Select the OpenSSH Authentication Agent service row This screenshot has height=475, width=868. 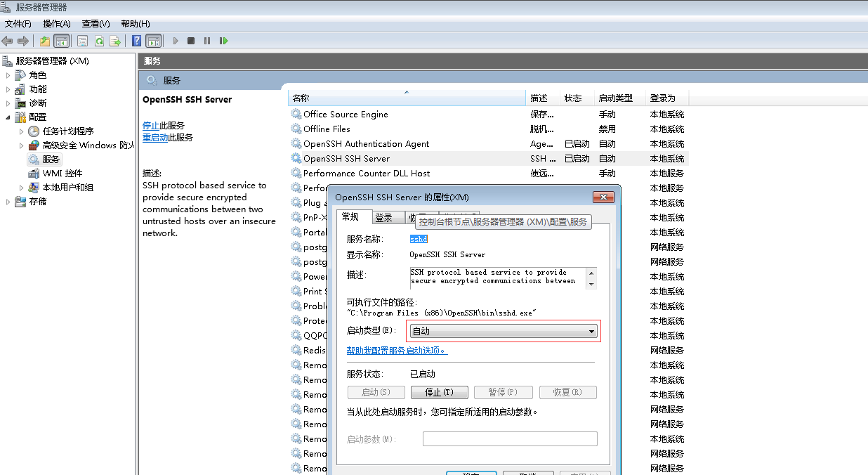pyautogui.click(x=366, y=144)
